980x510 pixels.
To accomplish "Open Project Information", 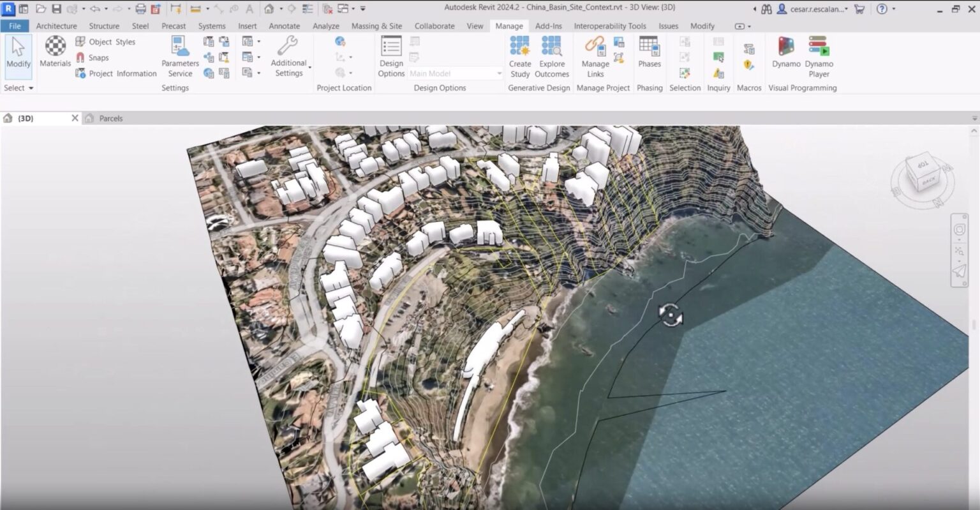I will (x=82, y=73).
